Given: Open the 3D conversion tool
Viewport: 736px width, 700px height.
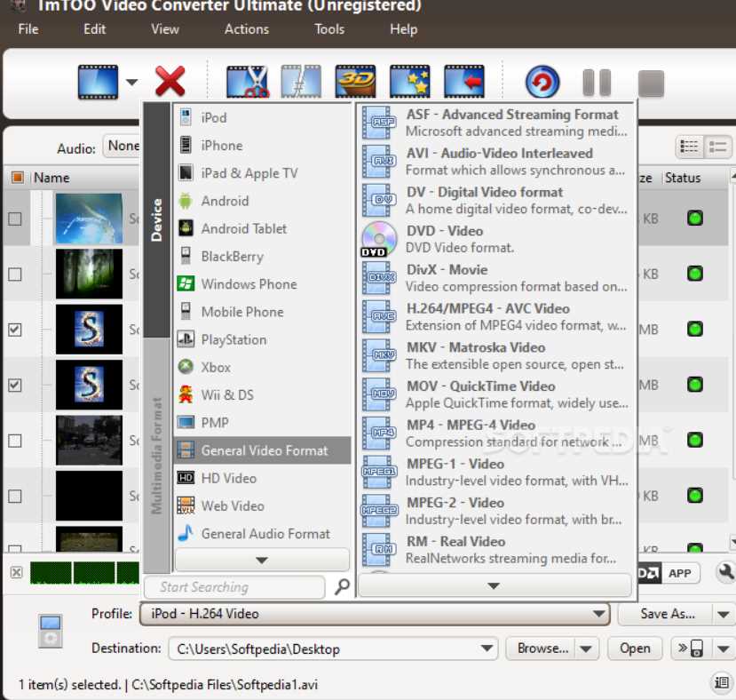Looking at the screenshot, I should click(355, 82).
